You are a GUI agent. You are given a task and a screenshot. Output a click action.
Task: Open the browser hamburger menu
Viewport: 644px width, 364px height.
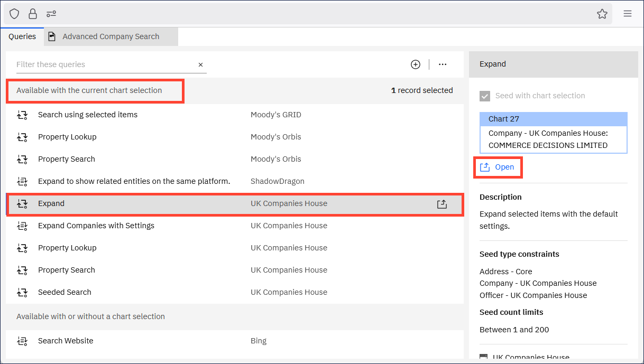[628, 14]
